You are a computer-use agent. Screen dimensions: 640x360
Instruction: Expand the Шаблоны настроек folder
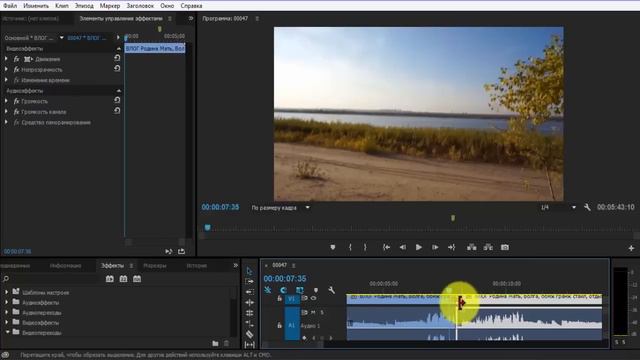point(7,292)
